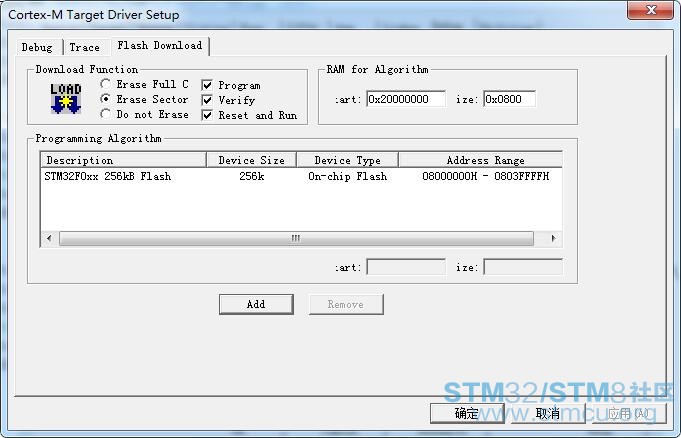Click the Description column header
681x438 pixels.
pyautogui.click(x=123, y=160)
